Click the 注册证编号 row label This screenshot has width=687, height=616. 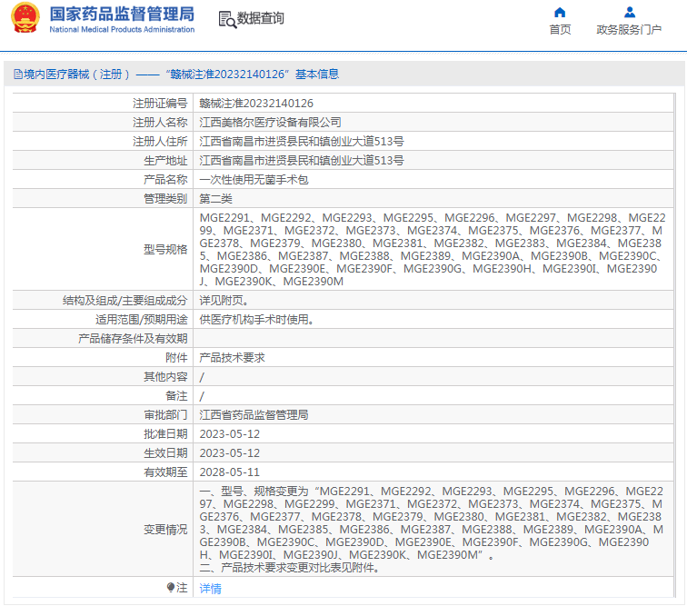tap(160, 104)
